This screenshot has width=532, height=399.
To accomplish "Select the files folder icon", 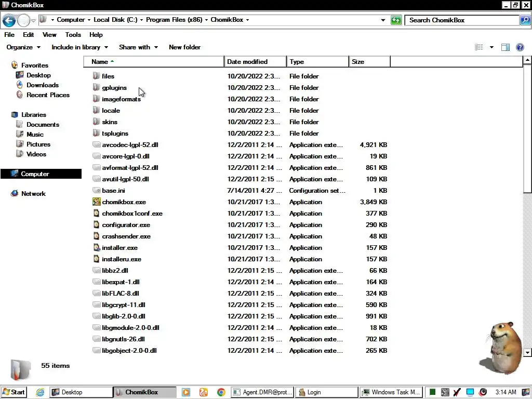I will pyautogui.click(x=96, y=76).
